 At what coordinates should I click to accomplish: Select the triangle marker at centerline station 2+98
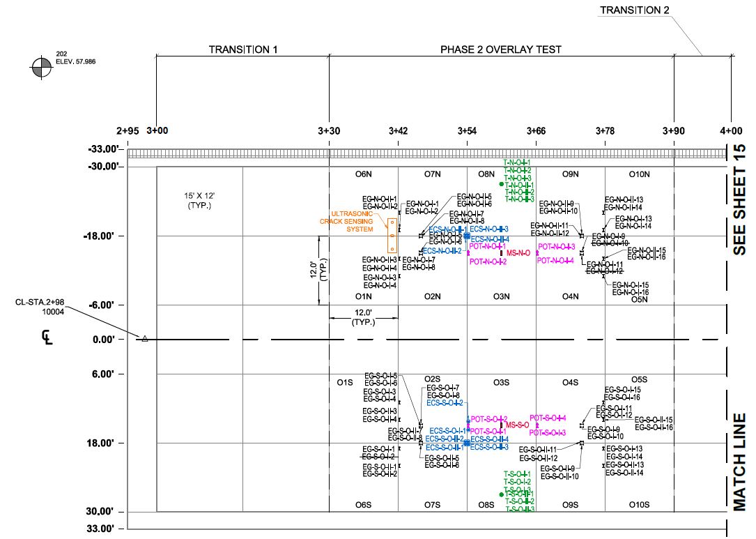[x=145, y=339]
